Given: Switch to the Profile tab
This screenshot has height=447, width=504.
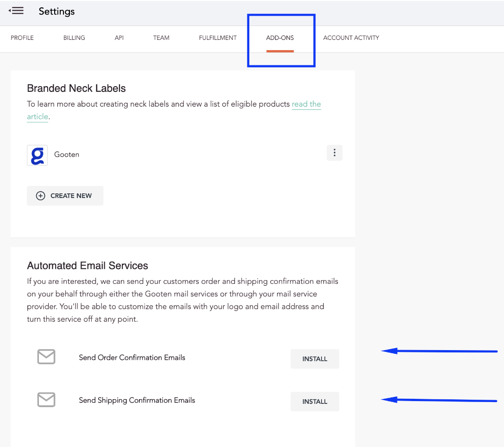Looking at the screenshot, I should click(22, 38).
